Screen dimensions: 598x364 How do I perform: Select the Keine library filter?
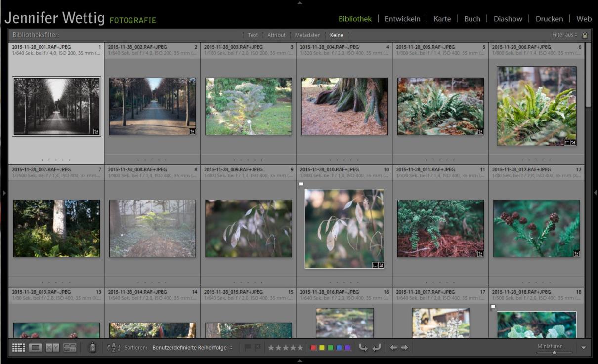[x=337, y=35]
